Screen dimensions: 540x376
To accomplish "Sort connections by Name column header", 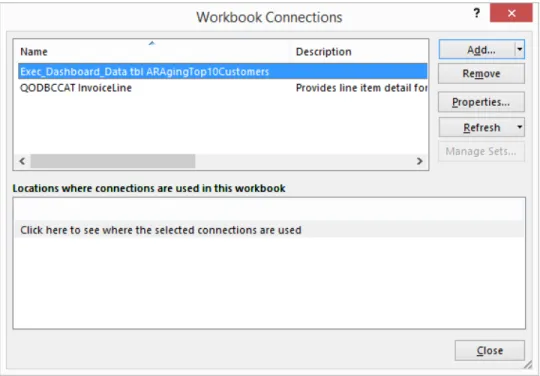I will (152, 52).
